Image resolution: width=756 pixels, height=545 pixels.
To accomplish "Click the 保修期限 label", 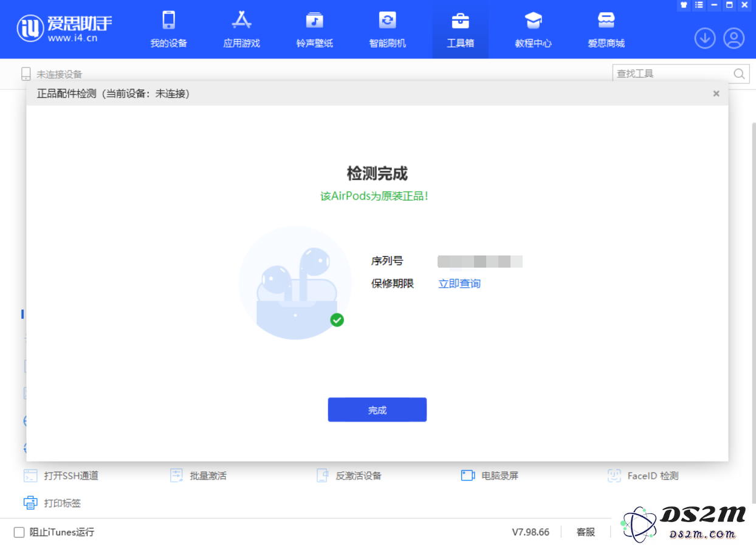I will (x=393, y=283).
